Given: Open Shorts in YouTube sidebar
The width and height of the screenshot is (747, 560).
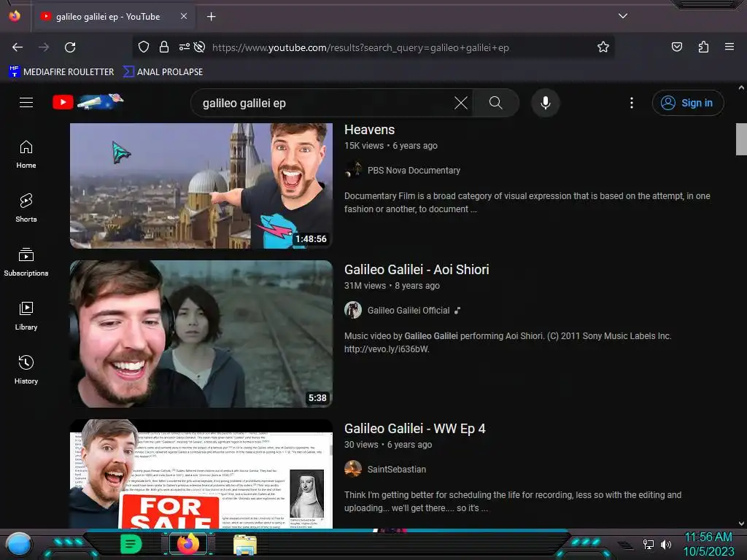Looking at the screenshot, I should (x=26, y=208).
